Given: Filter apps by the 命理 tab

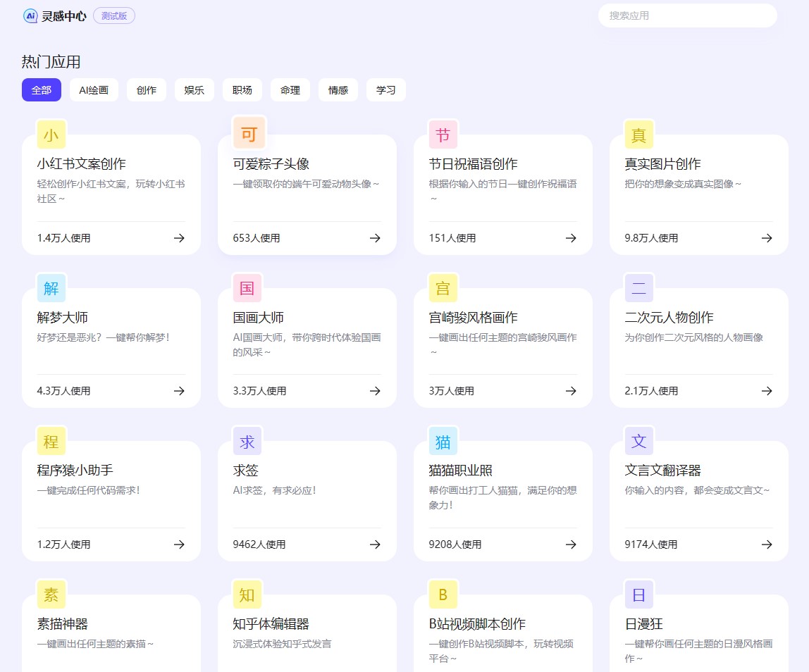Looking at the screenshot, I should pos(290,90).
